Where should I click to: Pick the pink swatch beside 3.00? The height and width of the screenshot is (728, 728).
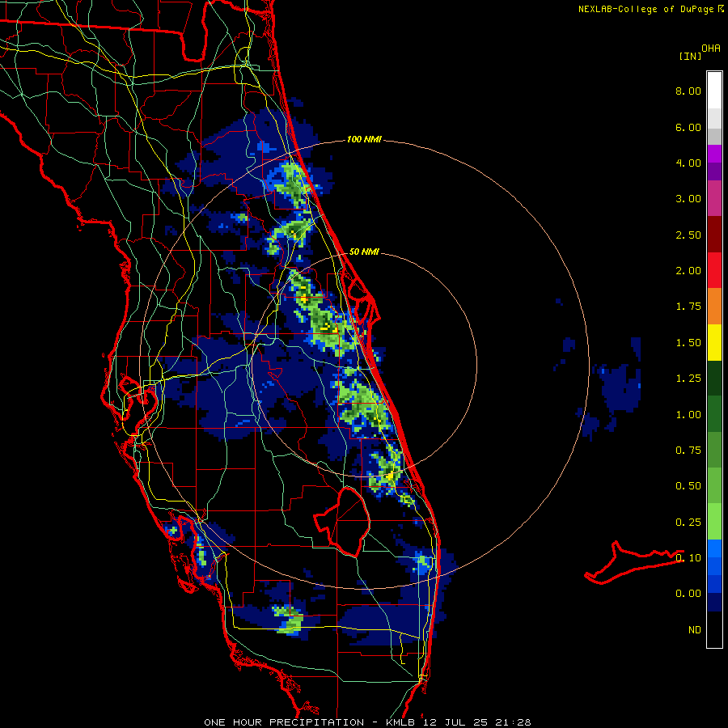(714, 198)
